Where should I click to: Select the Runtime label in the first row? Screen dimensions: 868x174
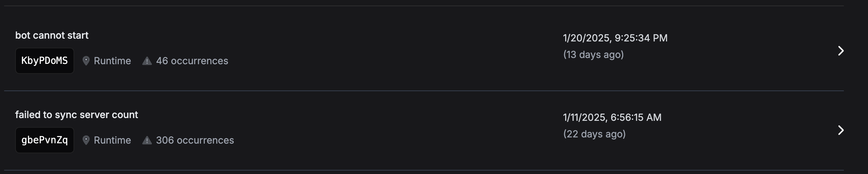[x=112, y=61]
